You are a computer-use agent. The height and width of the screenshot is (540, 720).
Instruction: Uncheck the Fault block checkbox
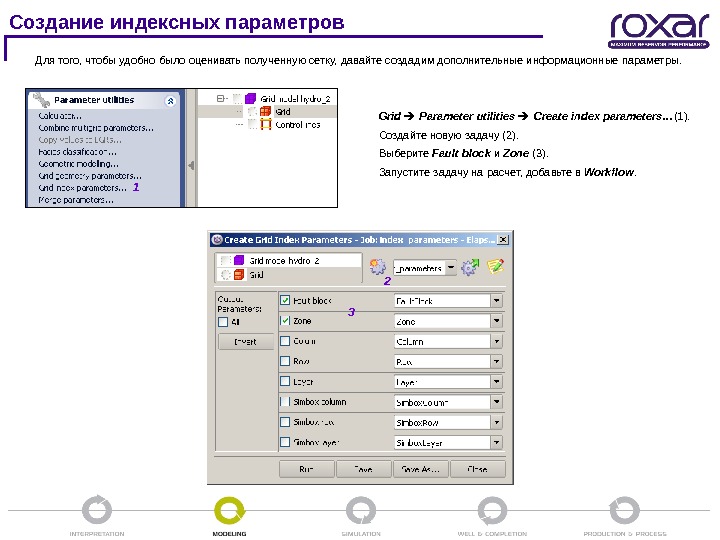[x=285, y=300]
